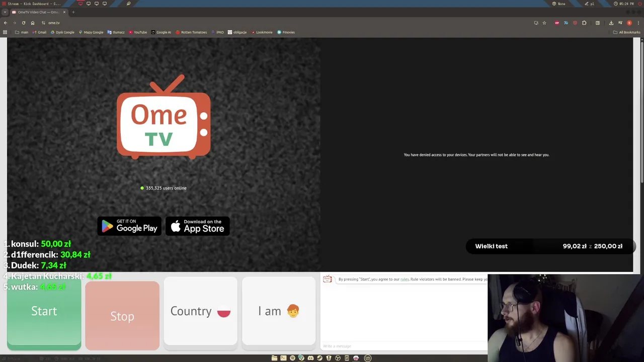
Task: Open the main bookmarks folder
Action: 22,32
